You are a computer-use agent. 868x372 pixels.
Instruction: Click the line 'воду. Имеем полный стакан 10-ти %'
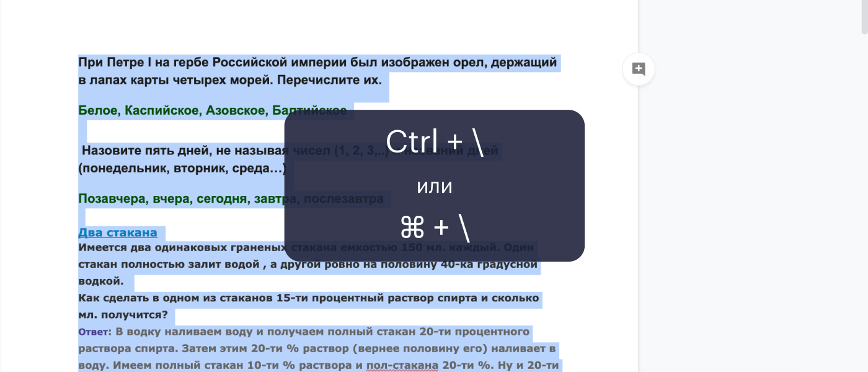tap(319, 365)
